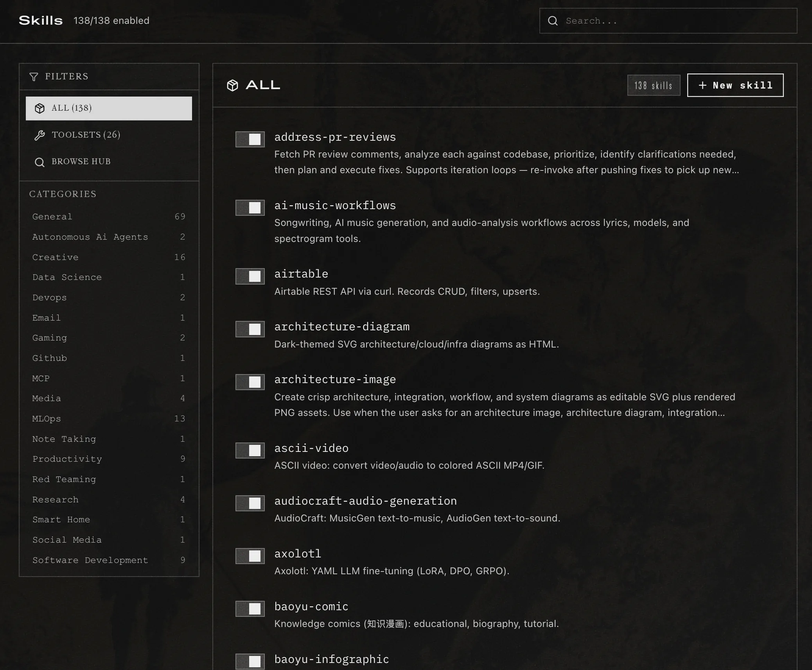Select the Creative category
This screenshot has height=670, width=812.
(109, 257)
